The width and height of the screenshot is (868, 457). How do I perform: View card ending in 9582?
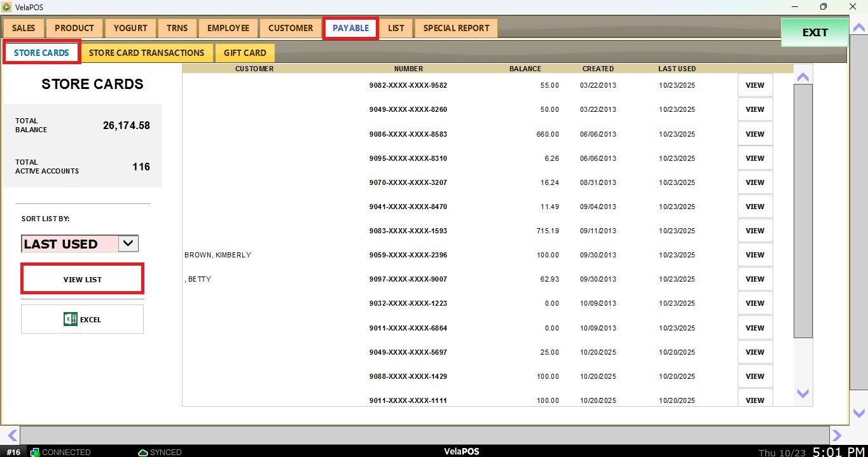point(755,85)
